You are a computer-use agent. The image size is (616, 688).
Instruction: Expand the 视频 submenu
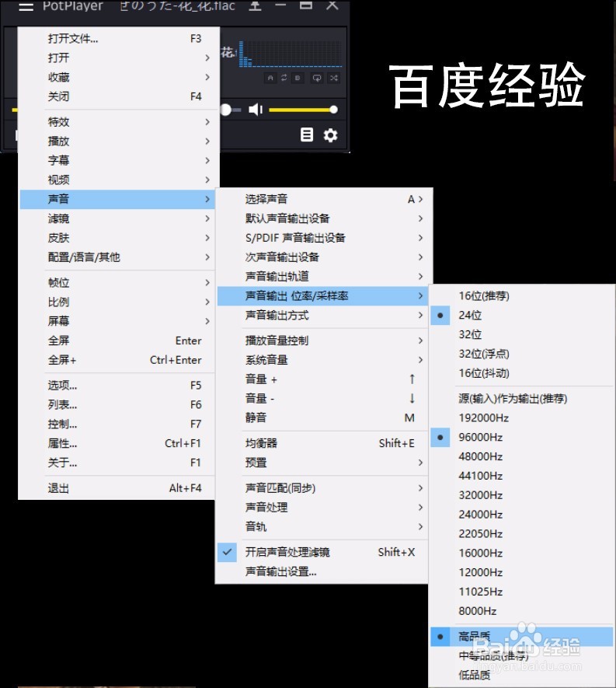pos(117,180)
